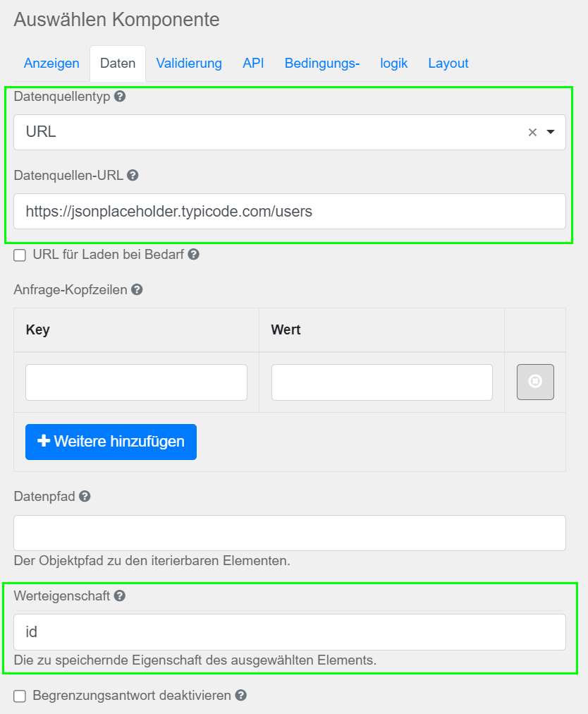Toggle Begrenzungsantwort deaktivieren checkbox
The height and width of the screenshot is (714, 588).
tap(20, 696)
